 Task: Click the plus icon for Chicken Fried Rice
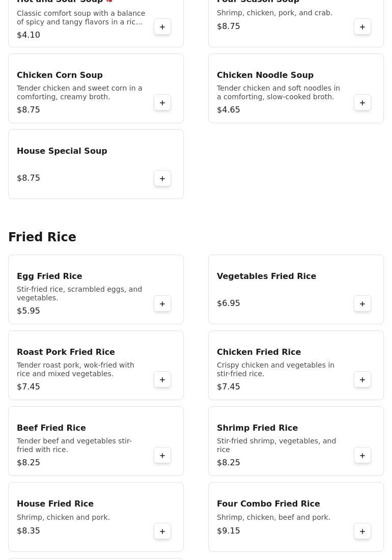click(362, 379)
